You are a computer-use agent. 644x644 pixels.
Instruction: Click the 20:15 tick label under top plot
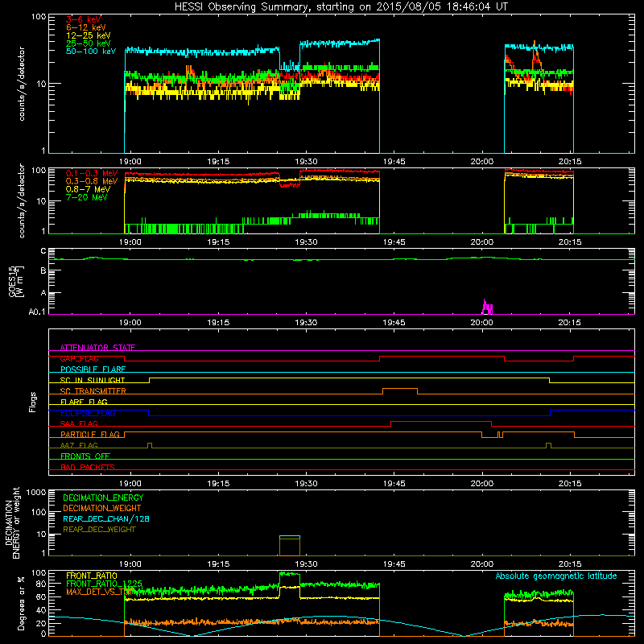pos(570,162)
